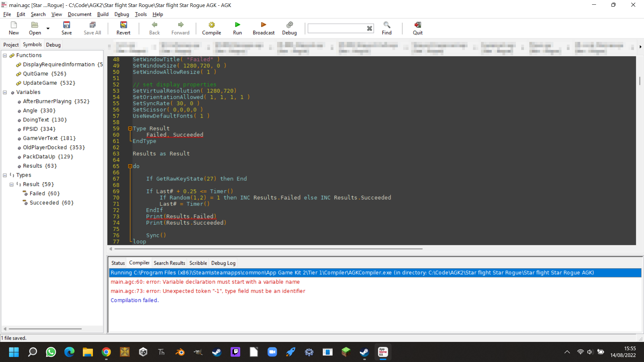
Task: Open the Search menu
Action: [x=38, y=14]
